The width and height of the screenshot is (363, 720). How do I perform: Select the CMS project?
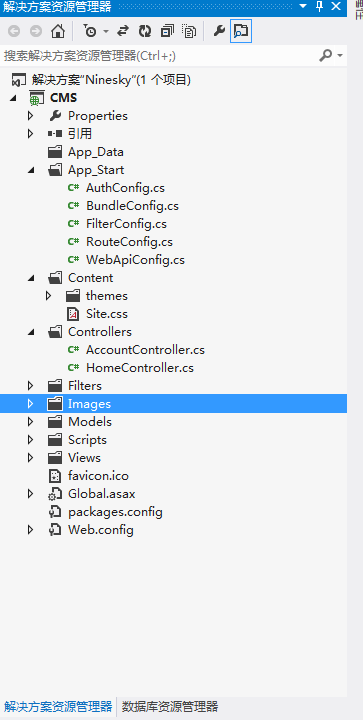pyautogui.click(x=63, y=98)
